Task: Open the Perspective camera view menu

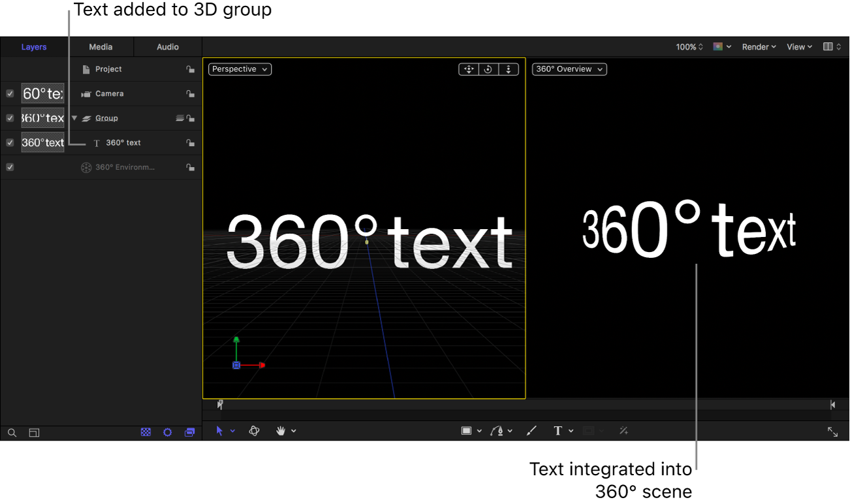Action: 239,69
